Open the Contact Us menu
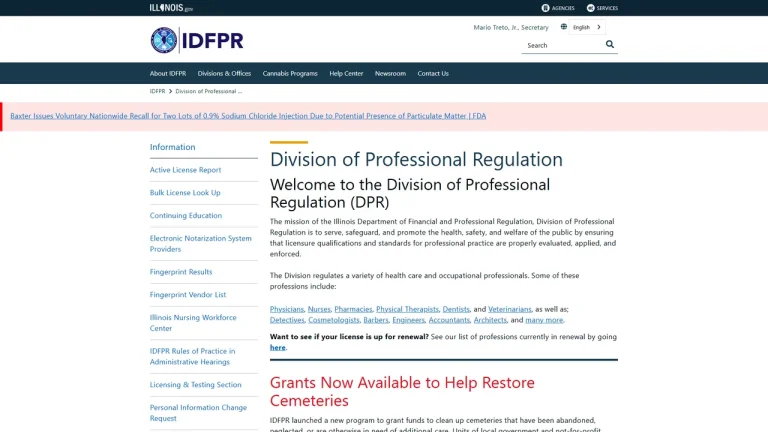The image size is (768, 432). [433, 73]
